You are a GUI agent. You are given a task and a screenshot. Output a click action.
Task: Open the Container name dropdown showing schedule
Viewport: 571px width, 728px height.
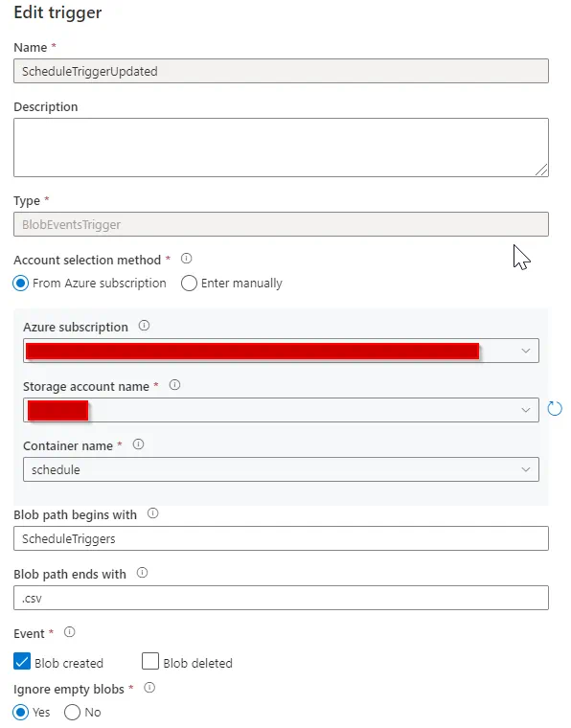click(281, 469)
